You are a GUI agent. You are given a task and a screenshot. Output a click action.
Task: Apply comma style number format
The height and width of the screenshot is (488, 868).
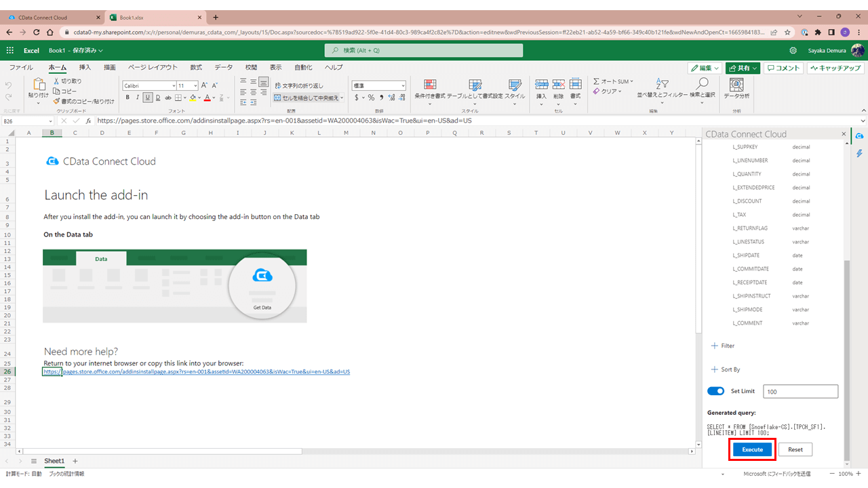381,98
